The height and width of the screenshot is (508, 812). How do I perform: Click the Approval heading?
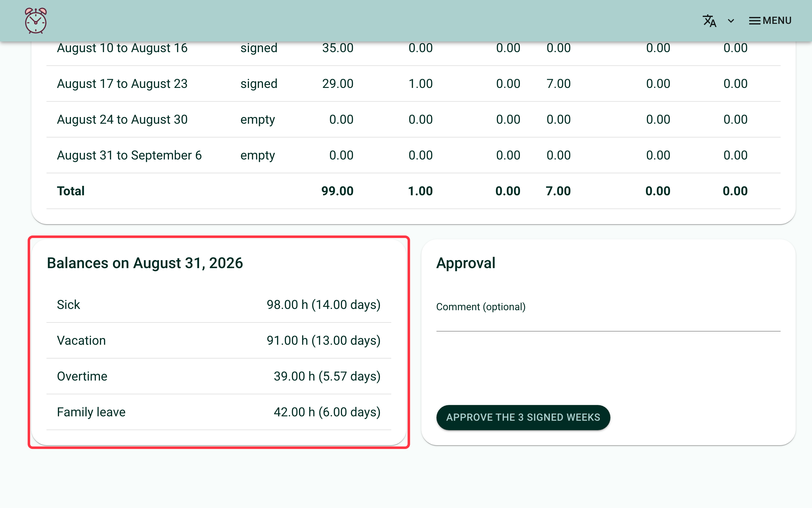466,263
